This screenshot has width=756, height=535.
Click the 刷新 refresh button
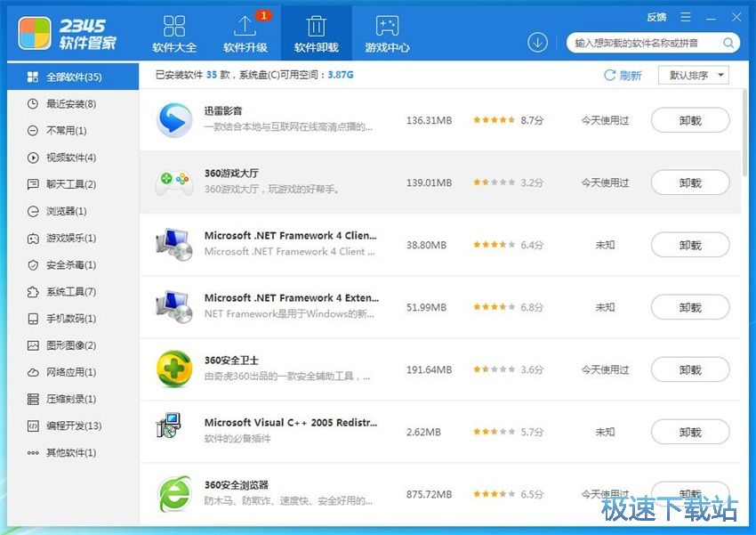click(623, 76)
